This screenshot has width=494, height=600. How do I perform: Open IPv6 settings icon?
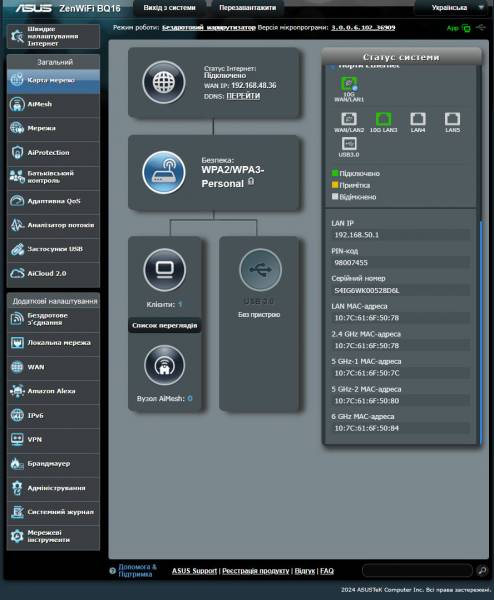tap(17, 415)
